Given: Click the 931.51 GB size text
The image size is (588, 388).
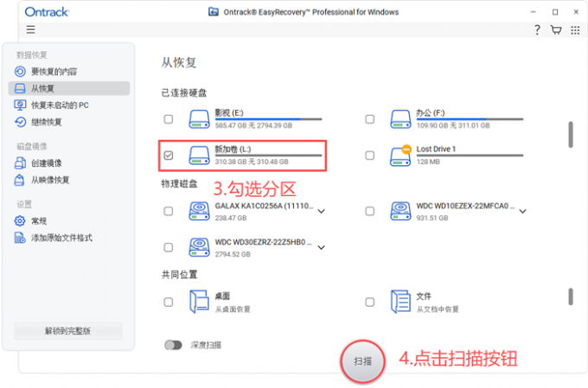Looking at the screenshot, I should tap(432, 218).
